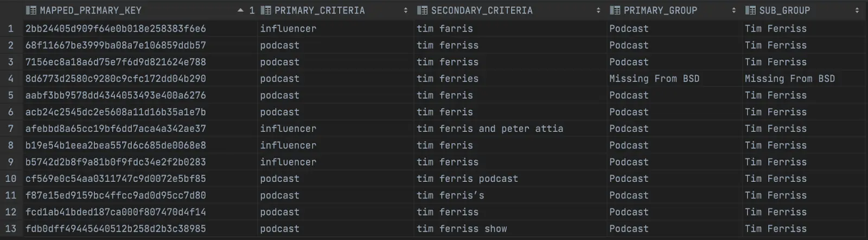Open sort options for PRIMARY_CRITERIA column
Image resolution: width=868 pixels, height=240 pixels.
tap(406, 10)
